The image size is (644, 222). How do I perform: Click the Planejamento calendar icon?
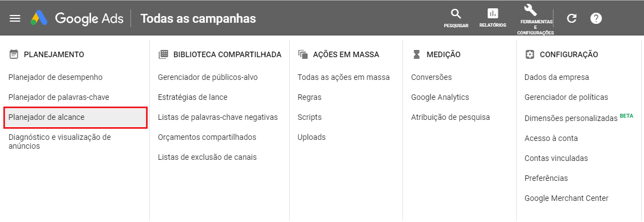pos(13,54)
